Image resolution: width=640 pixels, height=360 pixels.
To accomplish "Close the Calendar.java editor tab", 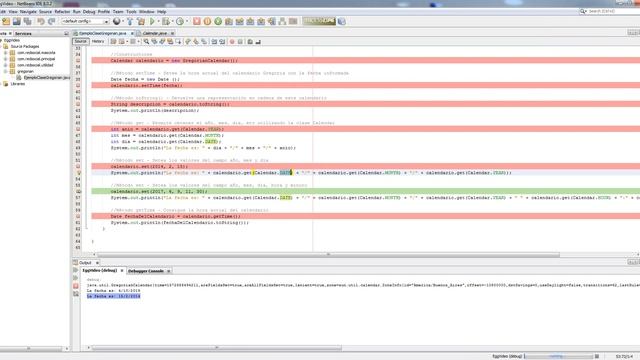I will 173,33.
